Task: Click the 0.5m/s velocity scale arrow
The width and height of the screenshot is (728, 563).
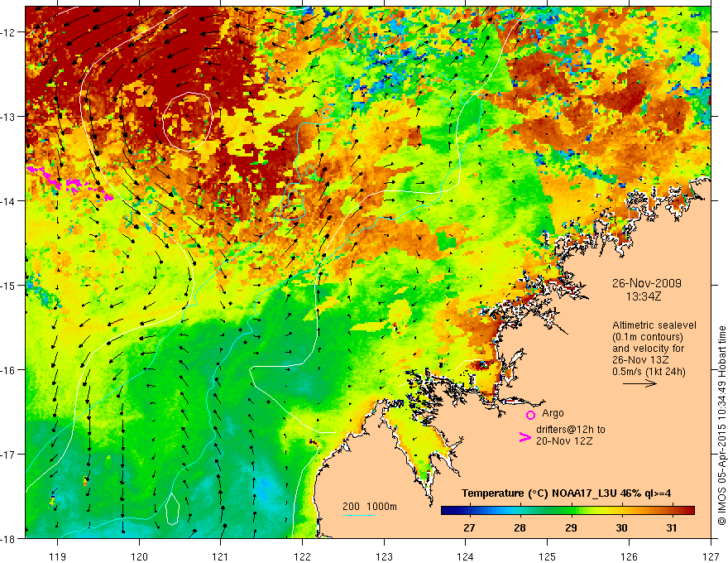Action: [639, 383]
